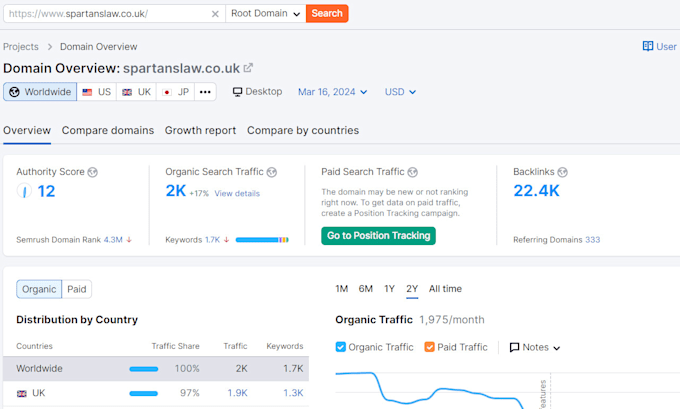The width and height of the screenshot is (680, 409).
Task: Select the 2Y time range
Action: (412, 289)
